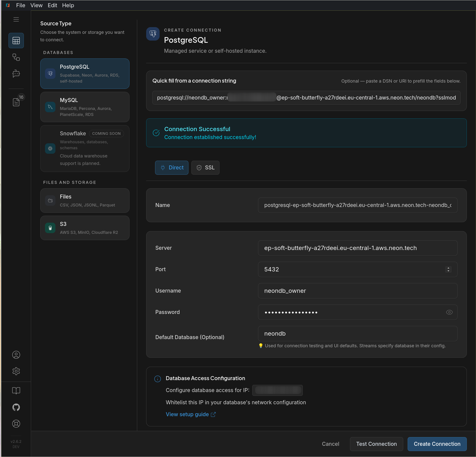Toggle password visibility eye icon
Viewport: 476px width, 457px height.
[x=449, y=312]
